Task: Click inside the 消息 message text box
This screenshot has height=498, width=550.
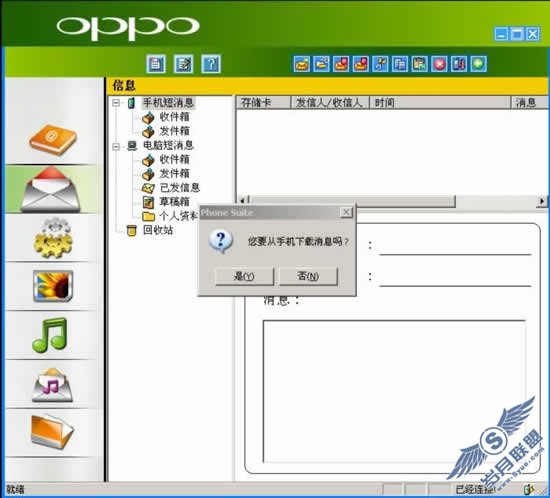Action: (394, 391)
